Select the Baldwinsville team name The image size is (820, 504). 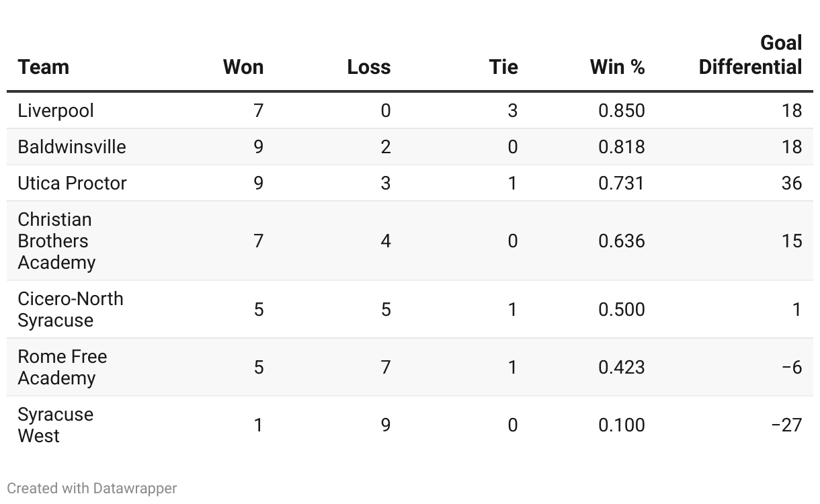click(x=72, y=147)
